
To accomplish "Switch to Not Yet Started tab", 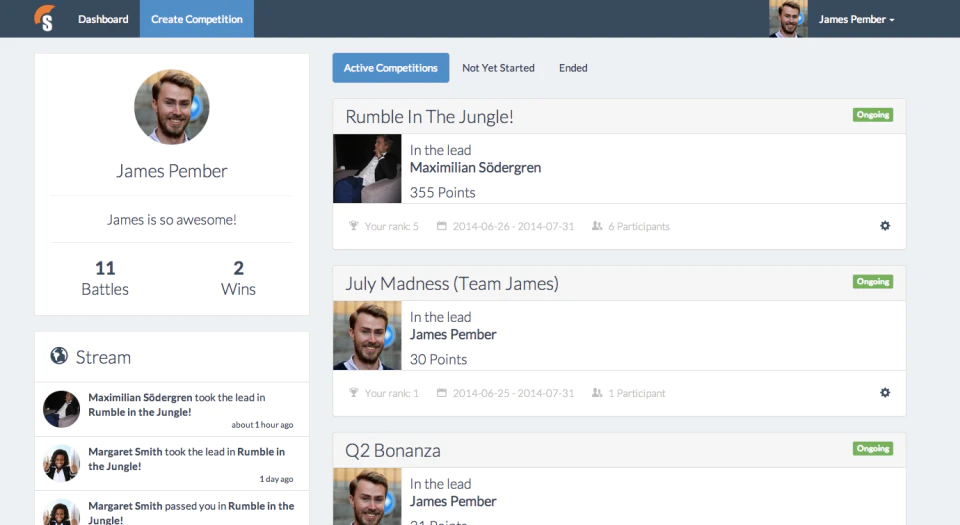I will (498, 68).
